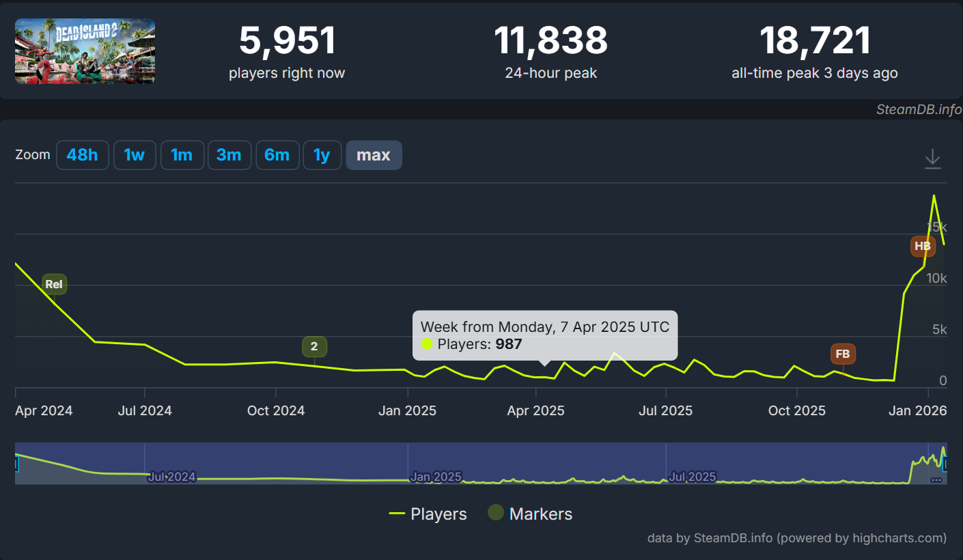963x560 pixels.
Task: Zoom the chart to 1w
Action: 135,155
